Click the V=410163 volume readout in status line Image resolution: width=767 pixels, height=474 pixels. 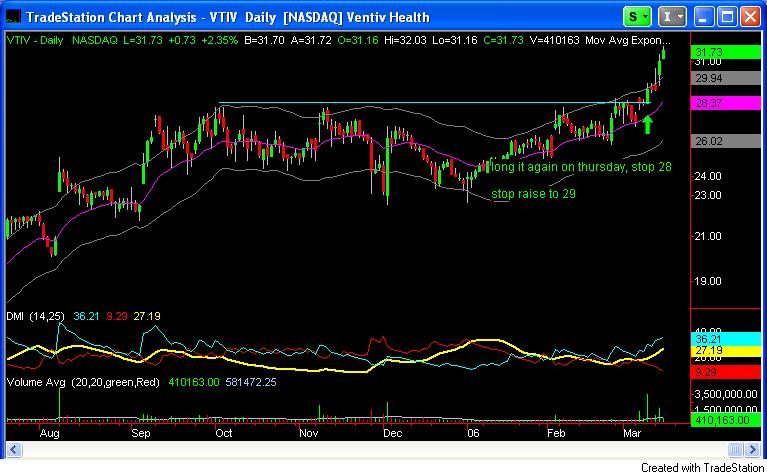point(555,41)
